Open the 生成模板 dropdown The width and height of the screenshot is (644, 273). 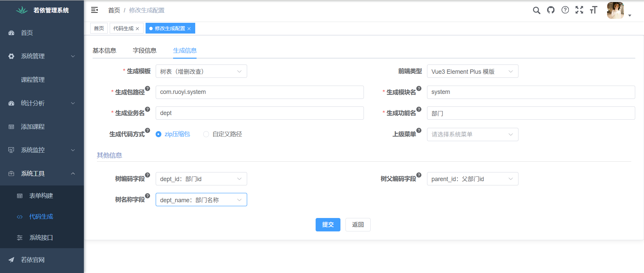[x=201, y=71]
